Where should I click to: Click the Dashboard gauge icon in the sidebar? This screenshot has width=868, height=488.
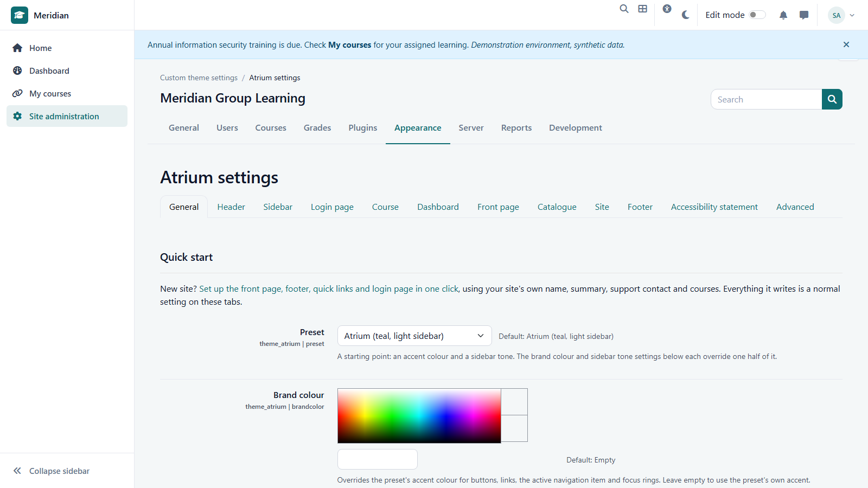point(17,70)
